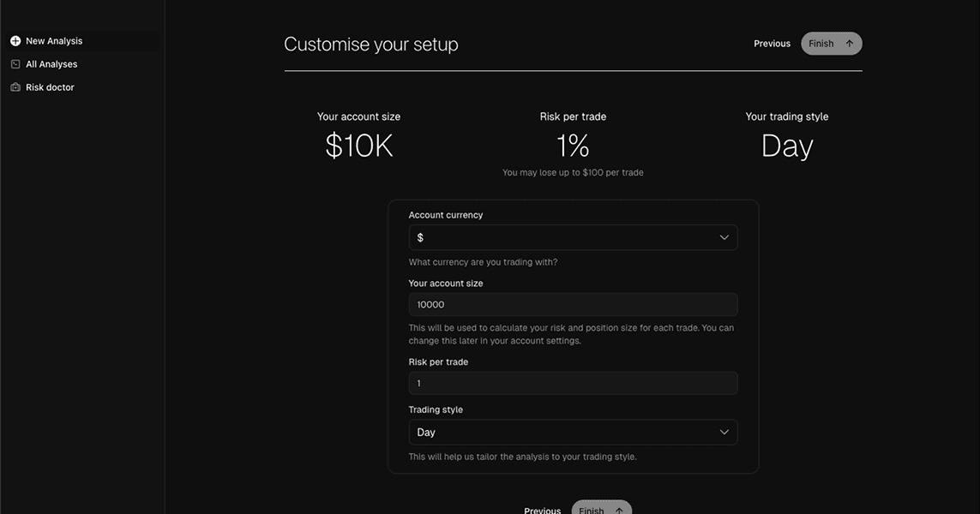This screenshot has width=980, height=514.
Task: Open Risk doctor from the sidebar
Action: [49, 86]
